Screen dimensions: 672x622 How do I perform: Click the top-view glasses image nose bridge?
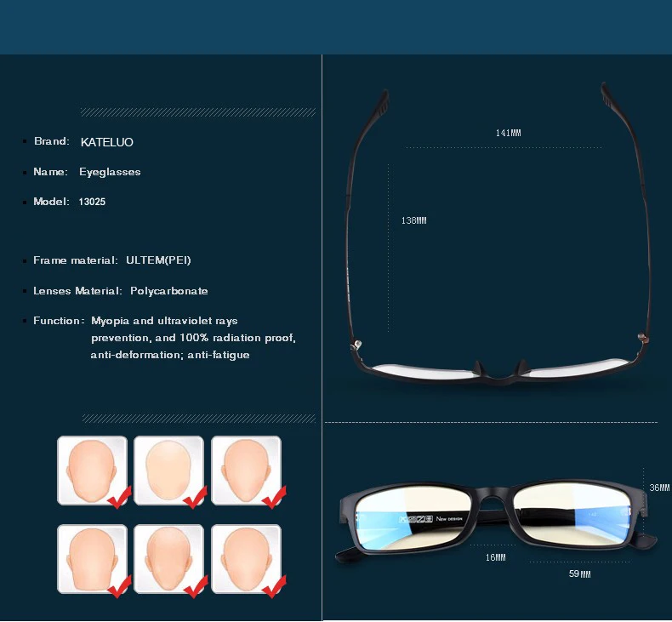click(499, 372)
